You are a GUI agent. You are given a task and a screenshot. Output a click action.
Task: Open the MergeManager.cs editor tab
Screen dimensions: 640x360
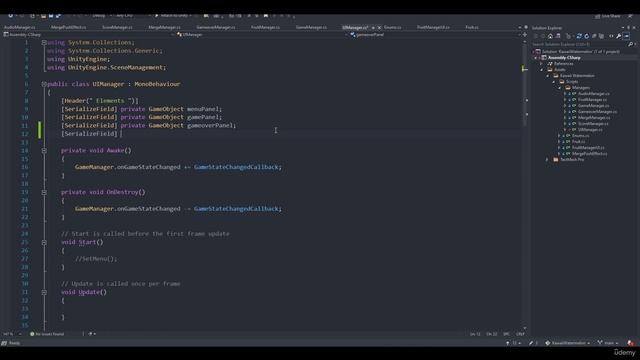point(164,27)
